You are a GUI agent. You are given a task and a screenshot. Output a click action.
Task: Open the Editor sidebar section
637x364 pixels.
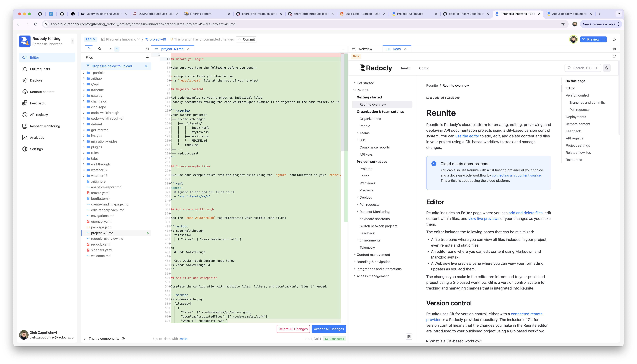coord(47,57)
